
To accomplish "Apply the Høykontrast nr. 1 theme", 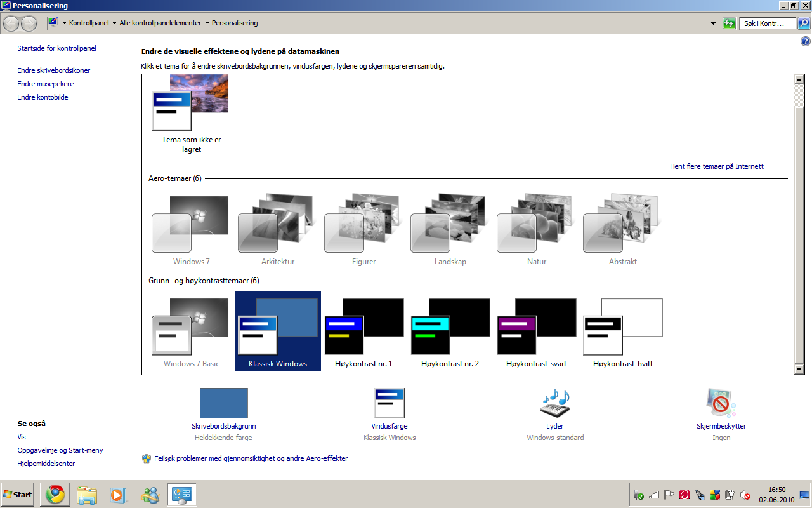I will (x=363, y=332).
